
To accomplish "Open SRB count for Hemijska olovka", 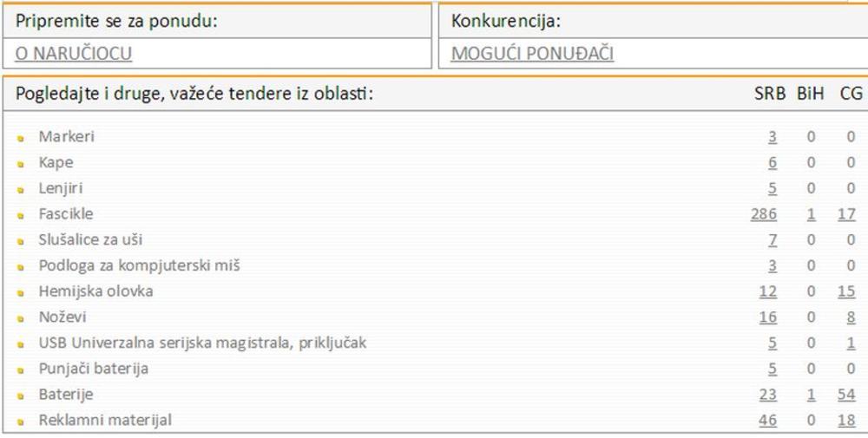I will coord(767,291).
